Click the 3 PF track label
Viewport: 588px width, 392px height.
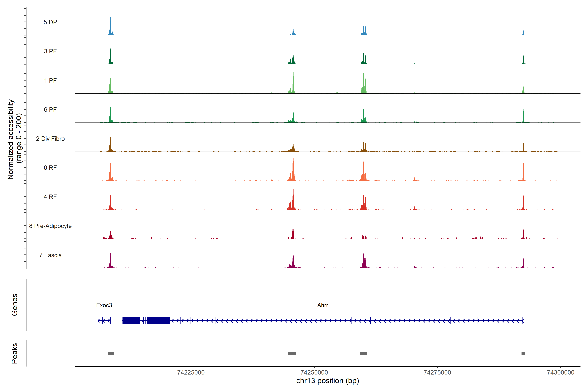[x=50, y=51]
